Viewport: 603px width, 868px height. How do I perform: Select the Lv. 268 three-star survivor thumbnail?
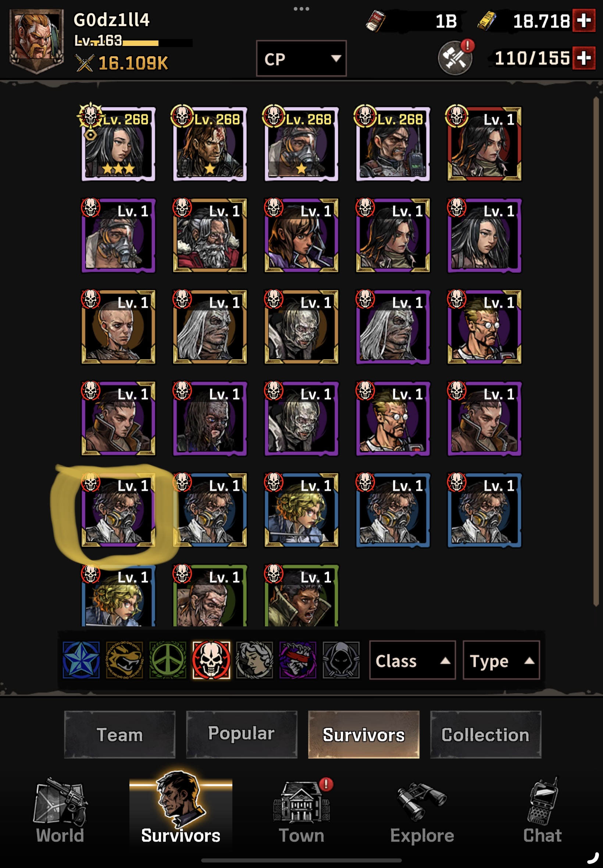point(118,143)
